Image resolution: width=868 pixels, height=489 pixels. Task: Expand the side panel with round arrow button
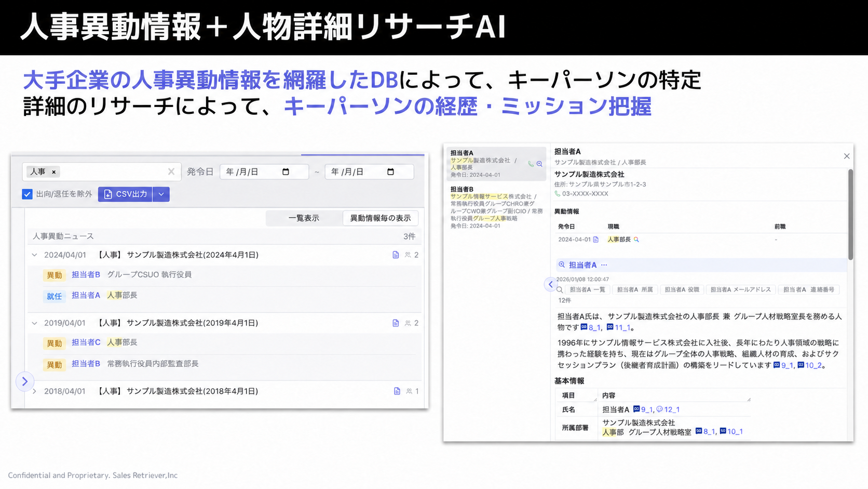[25, 381]
